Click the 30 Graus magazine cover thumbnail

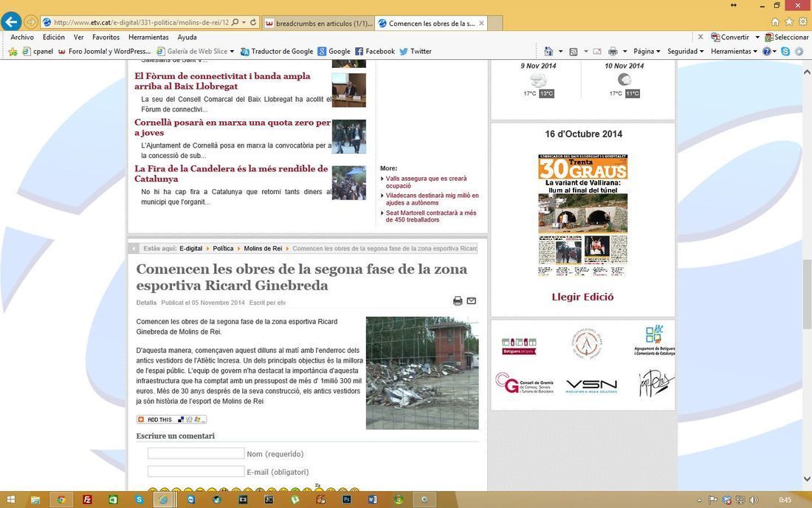583,215
